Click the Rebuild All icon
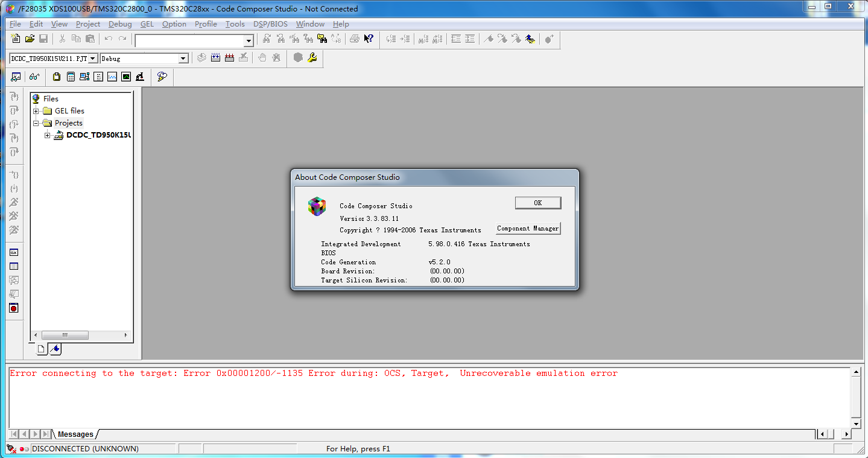The width and height of the screenshot is (868, 458). click(229, 58)
